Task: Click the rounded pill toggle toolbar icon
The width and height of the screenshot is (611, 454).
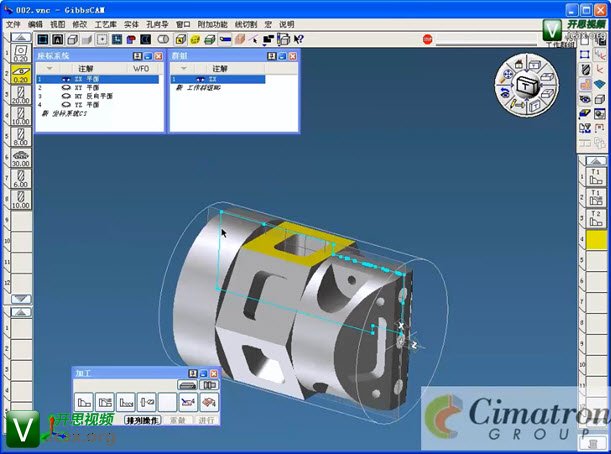Action: tap(163, 39)
